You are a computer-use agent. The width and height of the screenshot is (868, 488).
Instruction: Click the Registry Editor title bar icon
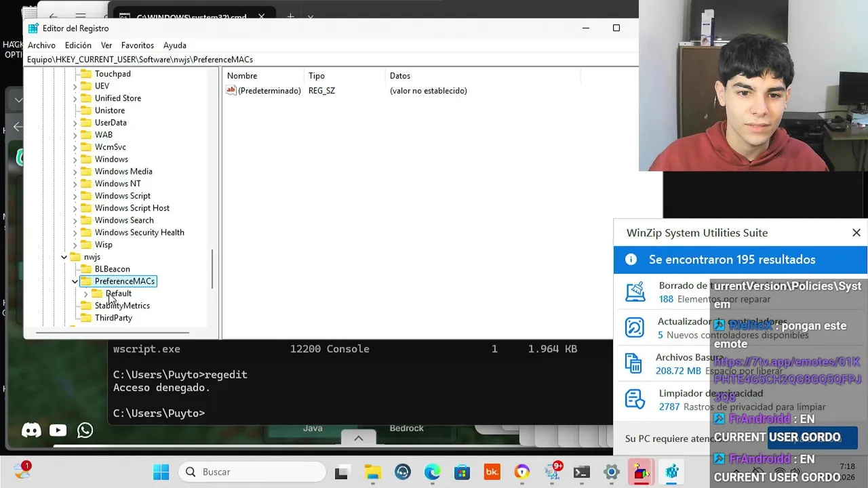point(33,28)
